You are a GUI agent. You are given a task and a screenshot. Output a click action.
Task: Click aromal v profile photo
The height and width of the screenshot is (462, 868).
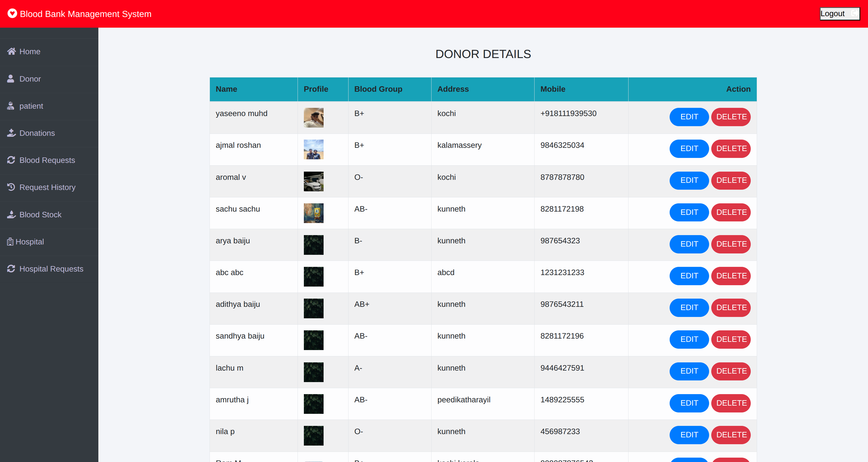coord(313,181)
